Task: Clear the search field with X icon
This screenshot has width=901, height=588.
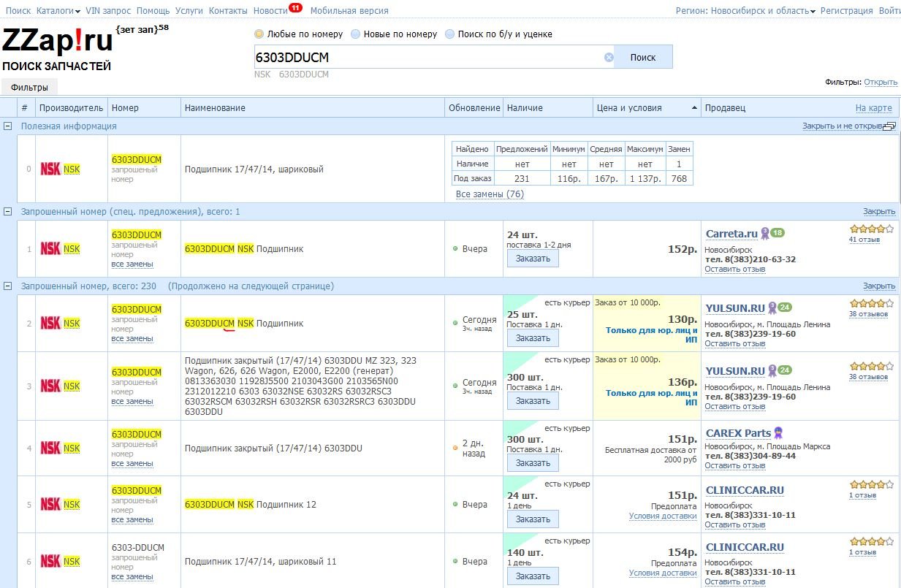Action: (609, 57)
